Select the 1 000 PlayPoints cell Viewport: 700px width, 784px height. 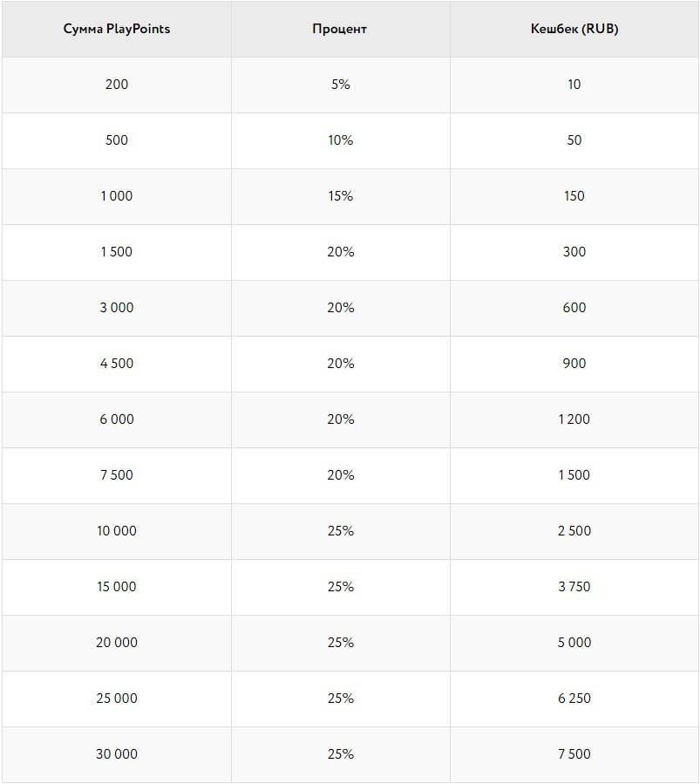pos(117,196)
